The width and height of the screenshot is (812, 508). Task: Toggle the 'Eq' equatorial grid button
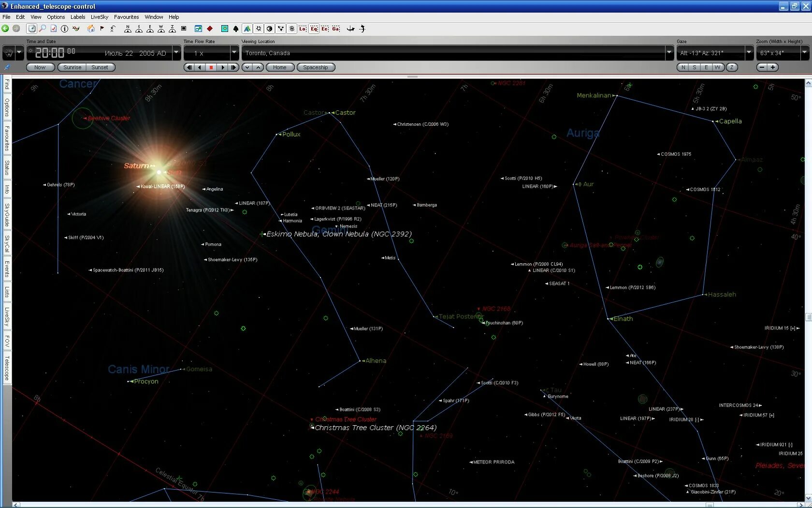(x=314, y=29)
